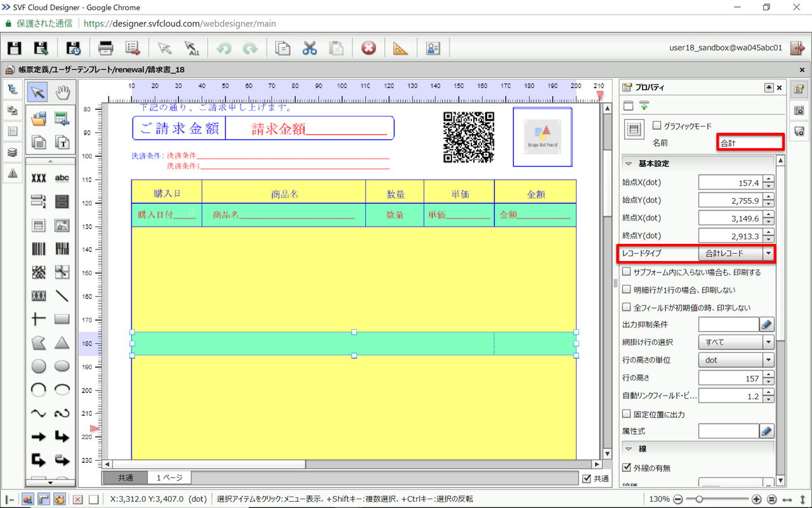Click the 出力抑制条件 edit pencil button
This screenshot has height=508, width=812.
coord(766,324)
